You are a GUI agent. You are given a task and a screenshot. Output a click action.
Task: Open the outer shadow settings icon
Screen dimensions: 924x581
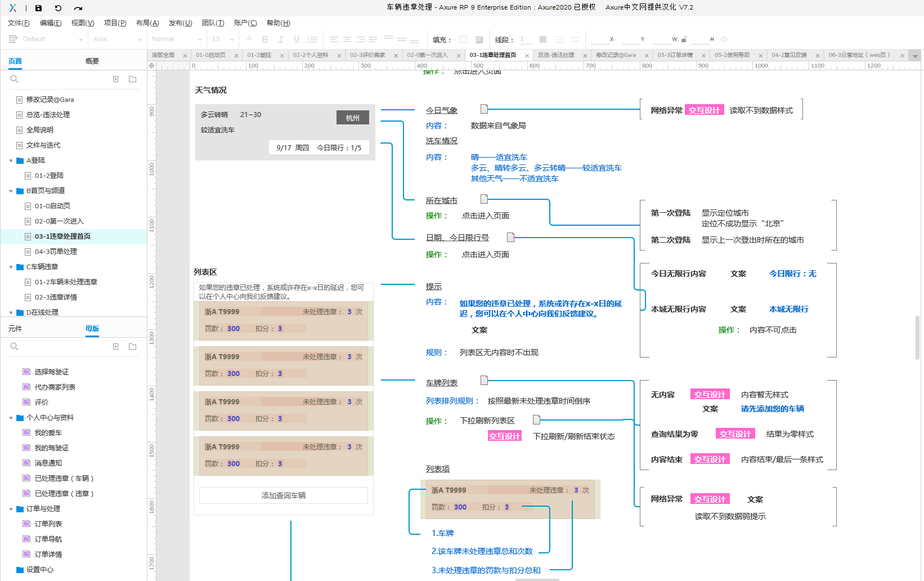(x=479, y=39)
